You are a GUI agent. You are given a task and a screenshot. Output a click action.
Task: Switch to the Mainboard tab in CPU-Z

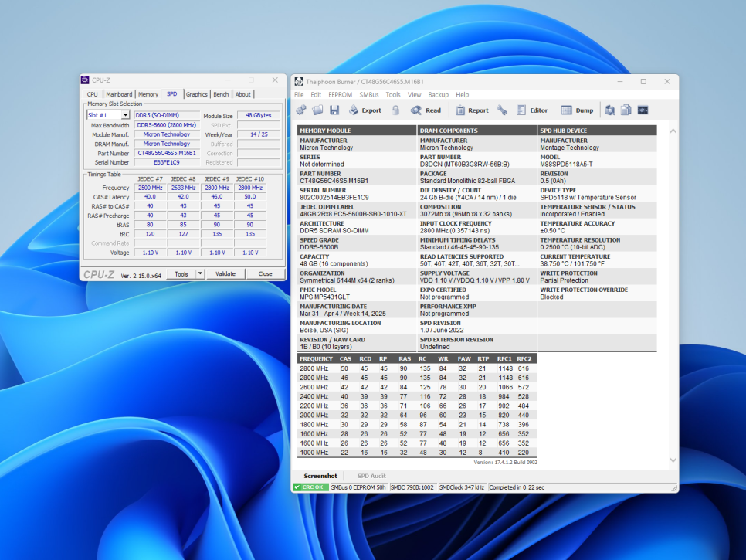(119, 94)
